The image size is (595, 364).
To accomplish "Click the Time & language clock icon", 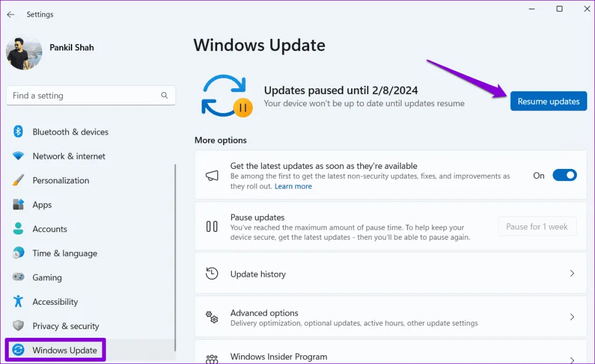I will (18, 253).
